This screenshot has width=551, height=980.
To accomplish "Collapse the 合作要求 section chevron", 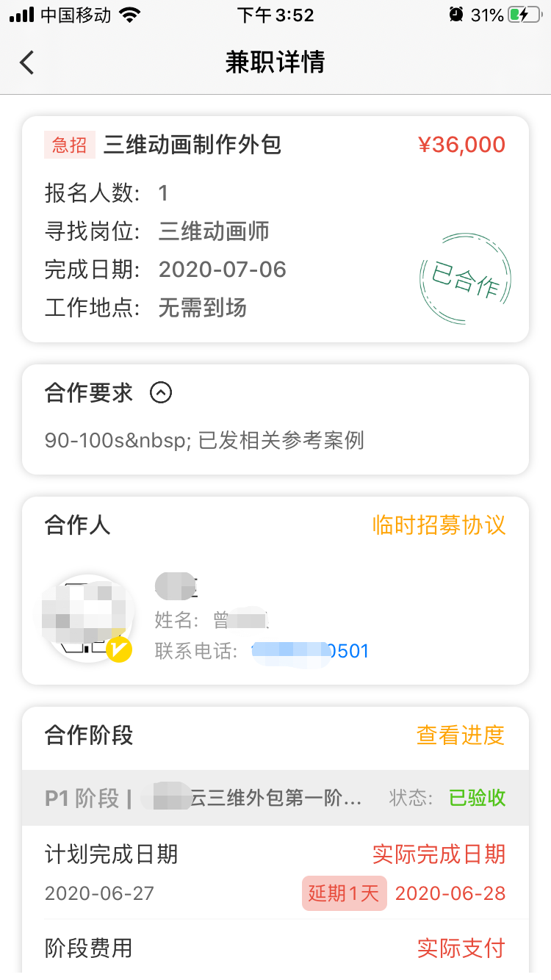I will click(161, 393).
